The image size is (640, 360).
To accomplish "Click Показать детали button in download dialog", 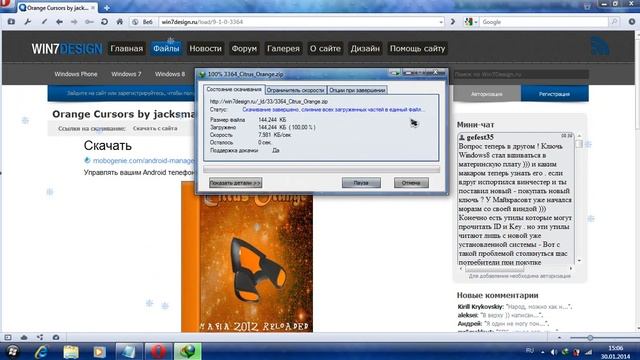I will click(x=236, y=183).
